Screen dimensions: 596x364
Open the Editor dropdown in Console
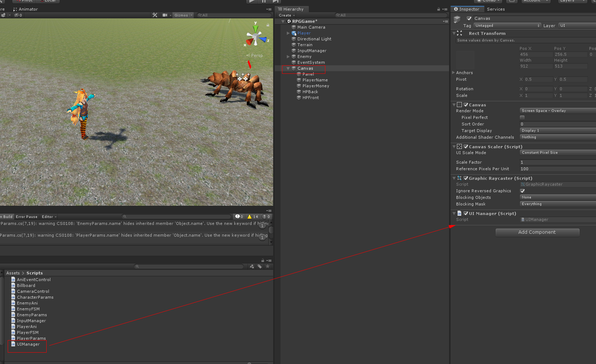(49, 216)
